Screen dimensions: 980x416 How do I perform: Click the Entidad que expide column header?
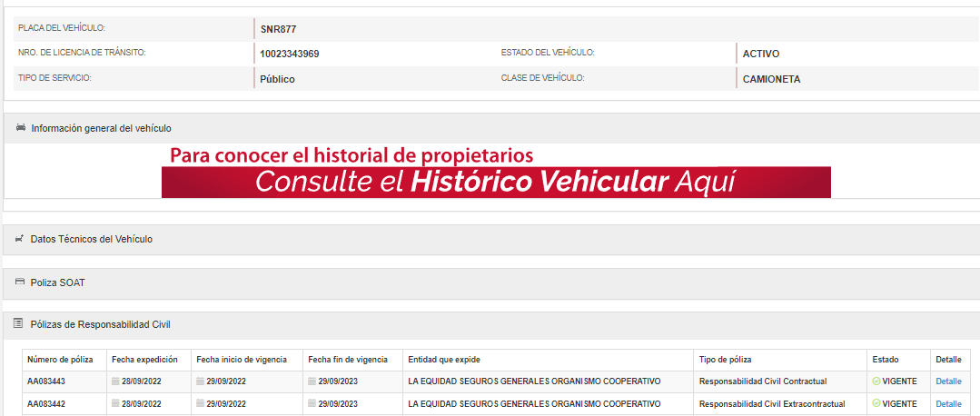pos(444,360)
